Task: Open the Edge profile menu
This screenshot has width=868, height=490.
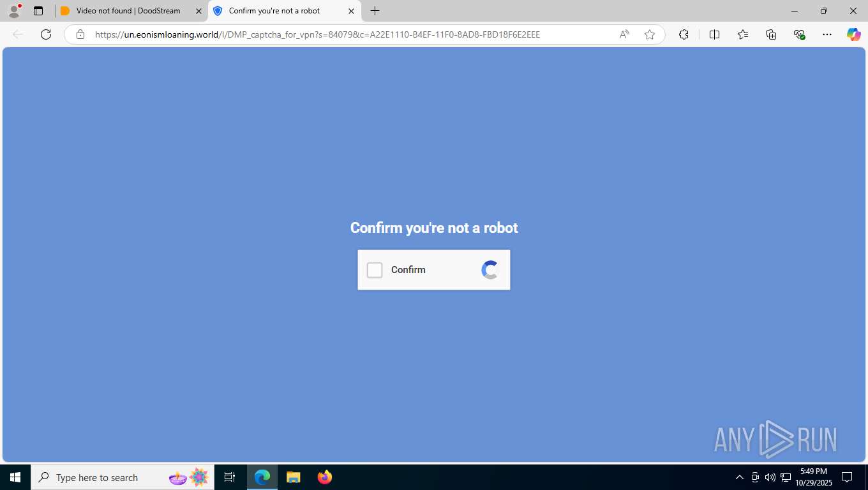Action: [x=14, y=11]
